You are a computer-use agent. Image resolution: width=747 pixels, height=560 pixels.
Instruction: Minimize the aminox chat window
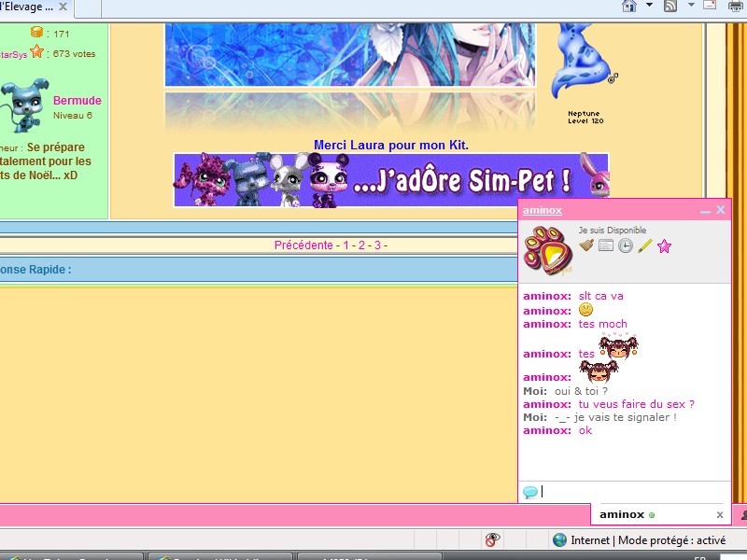(x=706, y=211)
